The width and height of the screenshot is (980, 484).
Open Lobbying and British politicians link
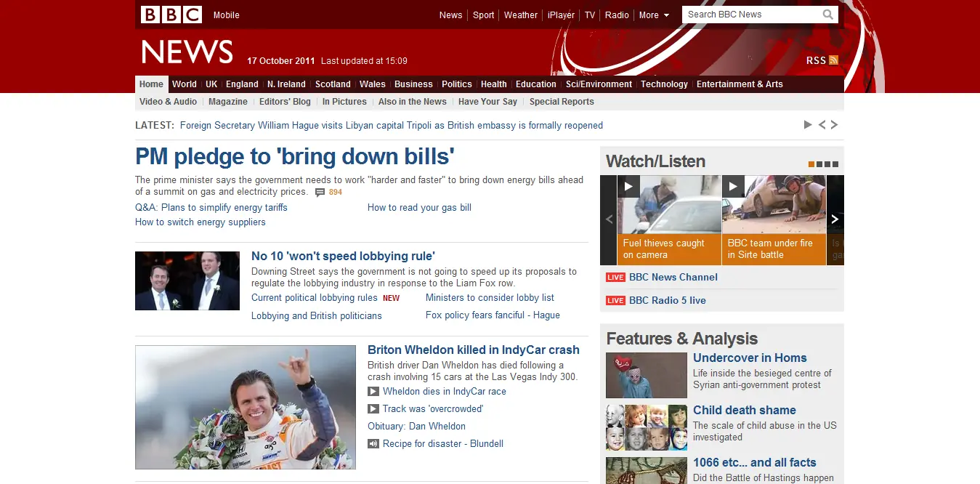317,316
